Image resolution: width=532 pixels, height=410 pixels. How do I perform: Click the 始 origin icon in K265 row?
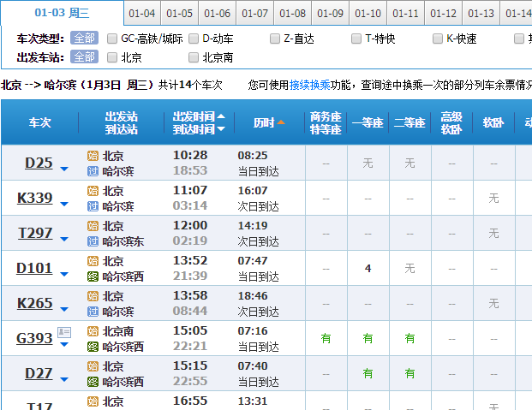[x=93, y=296]
